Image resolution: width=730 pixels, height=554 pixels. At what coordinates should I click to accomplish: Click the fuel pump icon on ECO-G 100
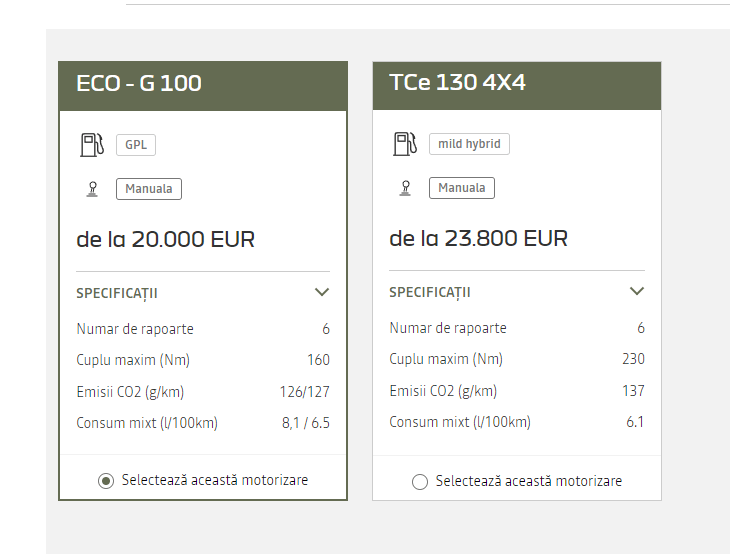tap(92, 145)
